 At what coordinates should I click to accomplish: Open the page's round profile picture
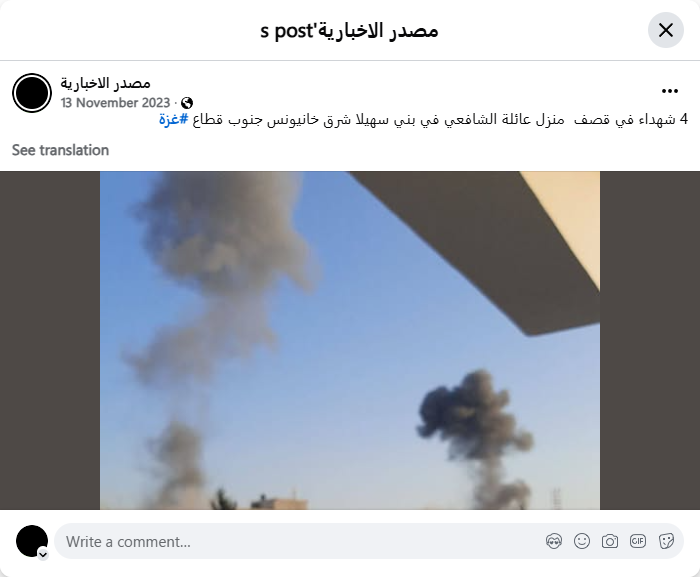coord(32,93)
